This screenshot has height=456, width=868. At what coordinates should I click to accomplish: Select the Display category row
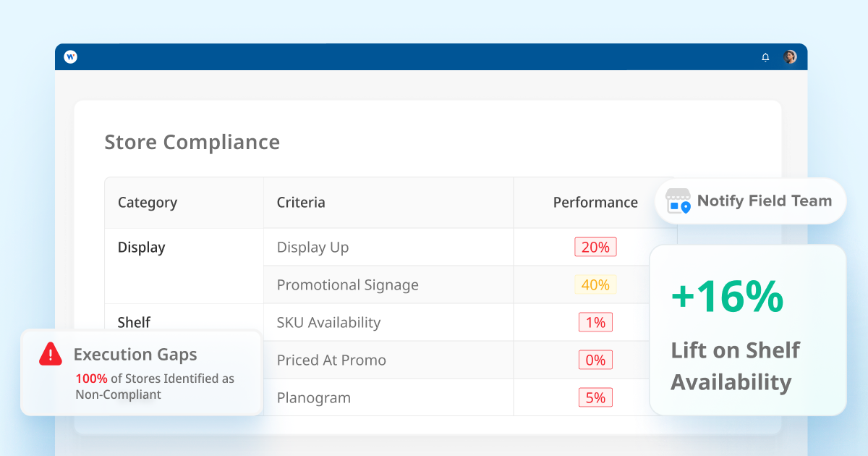tap(141, 247)
